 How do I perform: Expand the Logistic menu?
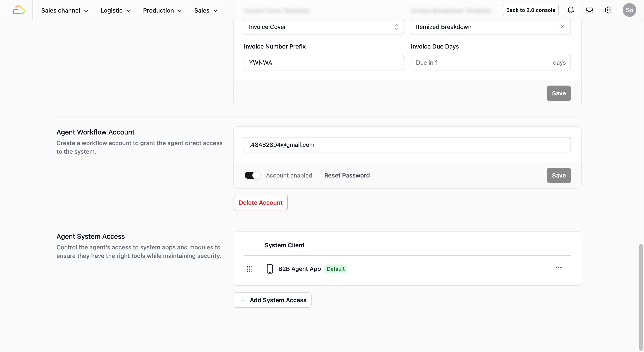(x=116, y=10)
